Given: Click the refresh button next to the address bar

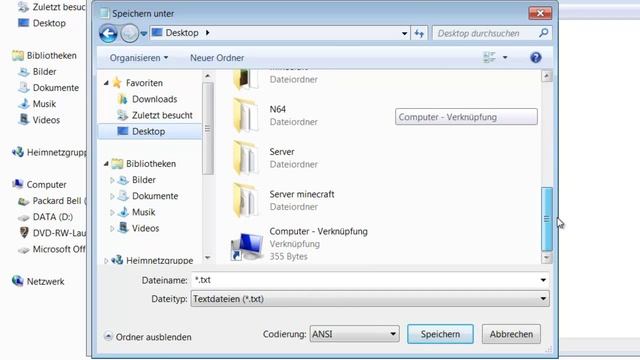Looking at the screenshot, I should [x=419, y=33].
